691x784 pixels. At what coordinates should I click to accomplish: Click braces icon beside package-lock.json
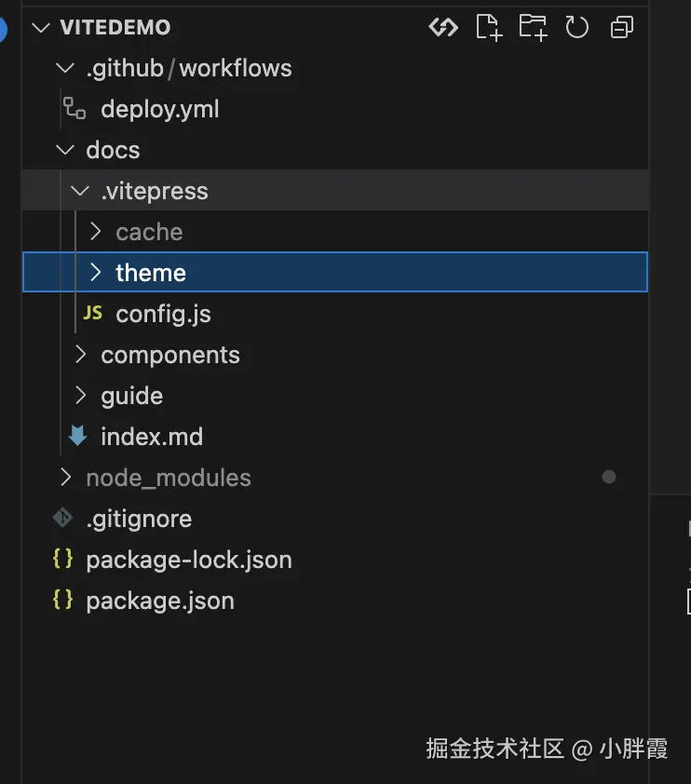pos(63,560)
